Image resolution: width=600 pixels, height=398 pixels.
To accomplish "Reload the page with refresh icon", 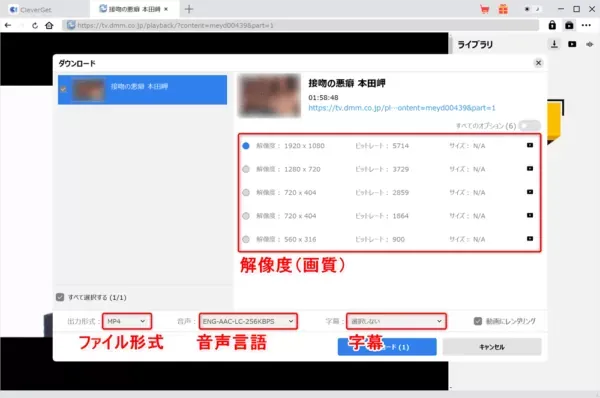I will pyautogui.click(x=35, y=26).
